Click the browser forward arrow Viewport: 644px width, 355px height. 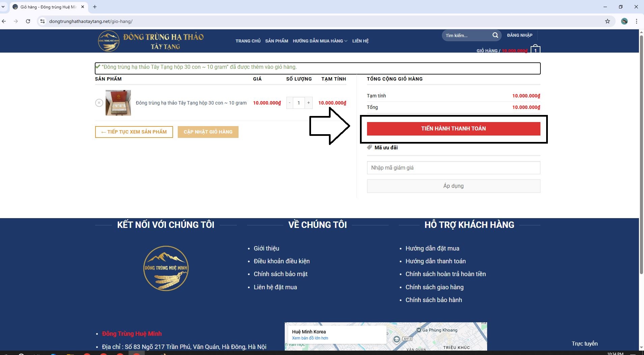16,21
